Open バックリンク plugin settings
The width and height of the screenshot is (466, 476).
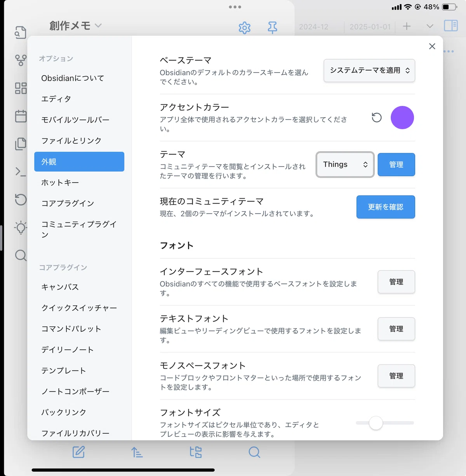[x=79, y=412]
